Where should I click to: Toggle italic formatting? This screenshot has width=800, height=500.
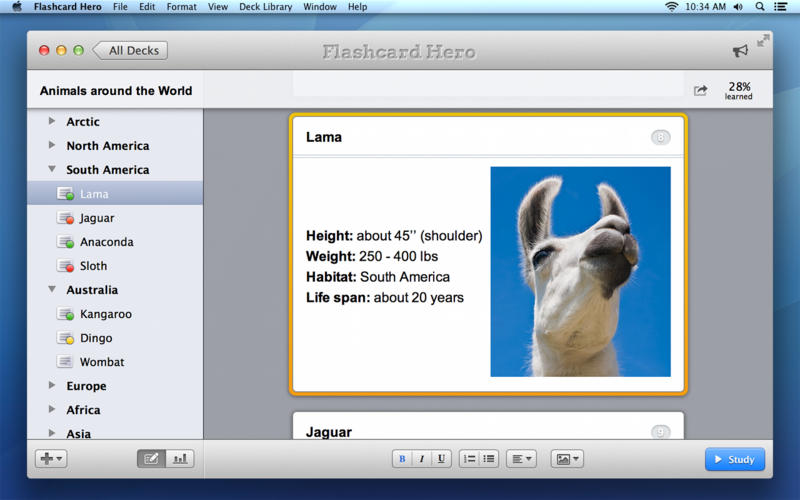click(x=421, y=459)
